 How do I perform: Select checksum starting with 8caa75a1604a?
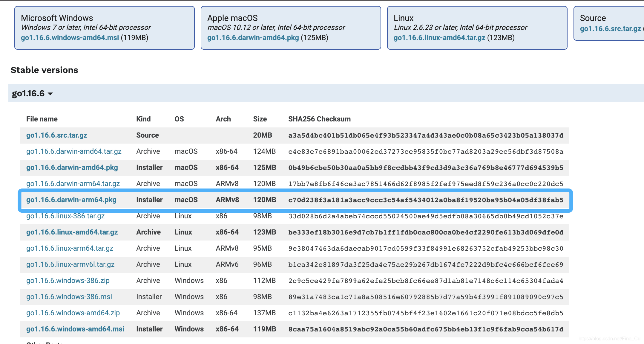click(x=426, y=329)
